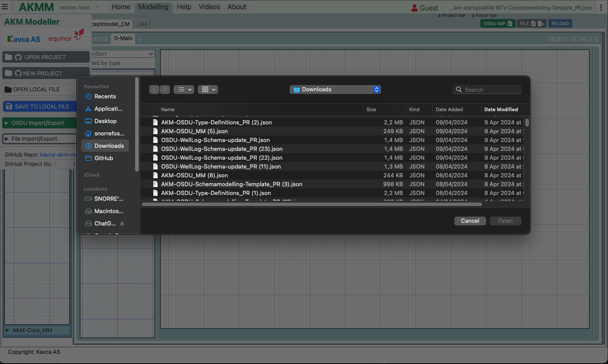Screen dimensions: 608x364
Task: Click the Applications sidebar icon
Action: click(x=88, y=109)
